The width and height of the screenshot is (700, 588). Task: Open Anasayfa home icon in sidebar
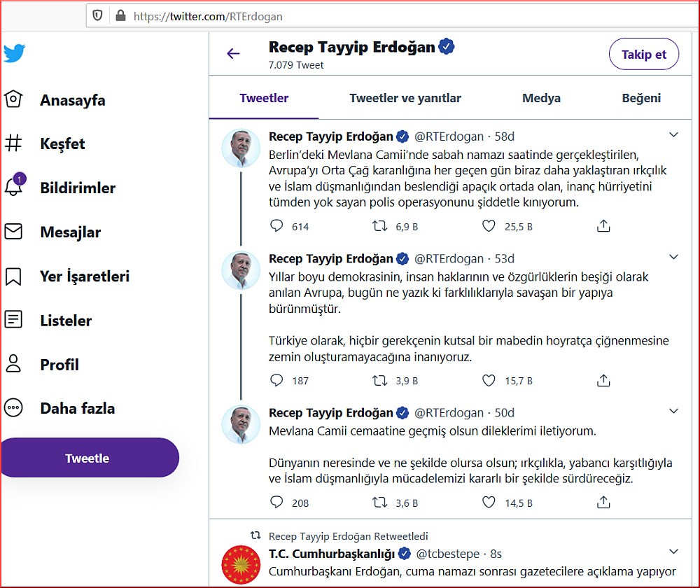pyautogui.click(x=13, y=99)
